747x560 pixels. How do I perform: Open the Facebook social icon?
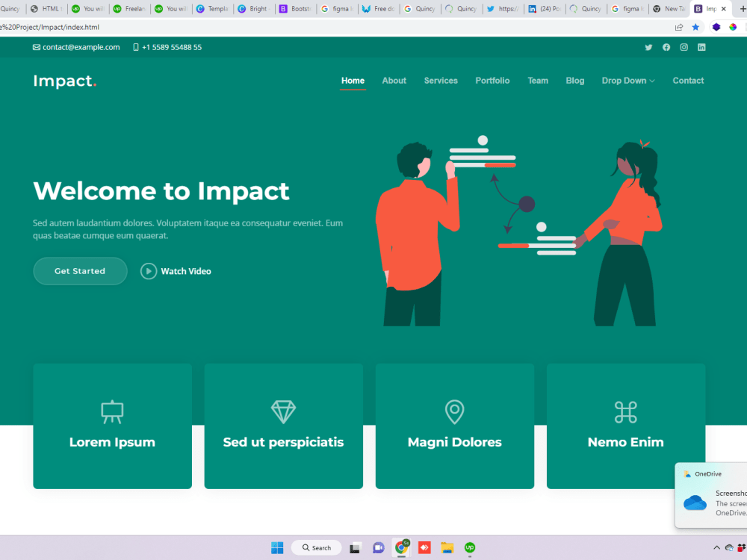[666, 47]
